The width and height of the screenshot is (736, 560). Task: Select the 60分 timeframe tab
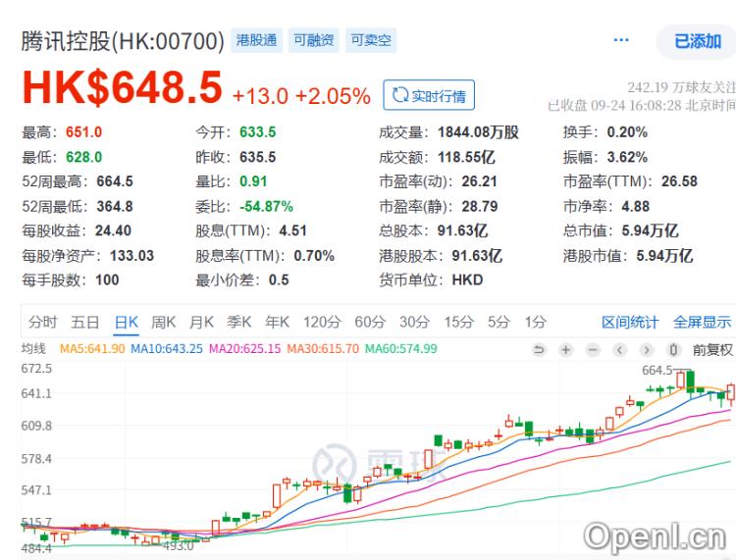pos(370,322)
